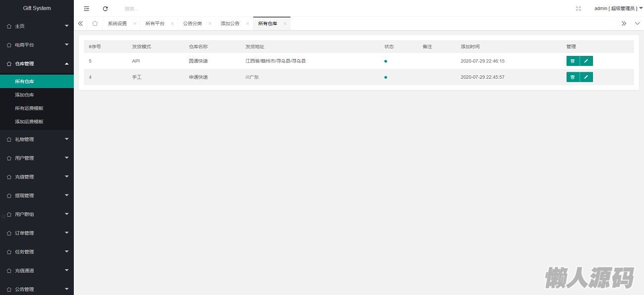This screenshot has height=295, width=644.
Task: Switch to the 添加公告 tab
Action: [230, 24]
